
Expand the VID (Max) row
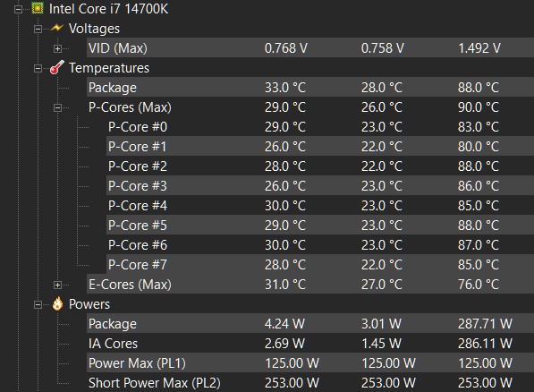pos(57,48)
